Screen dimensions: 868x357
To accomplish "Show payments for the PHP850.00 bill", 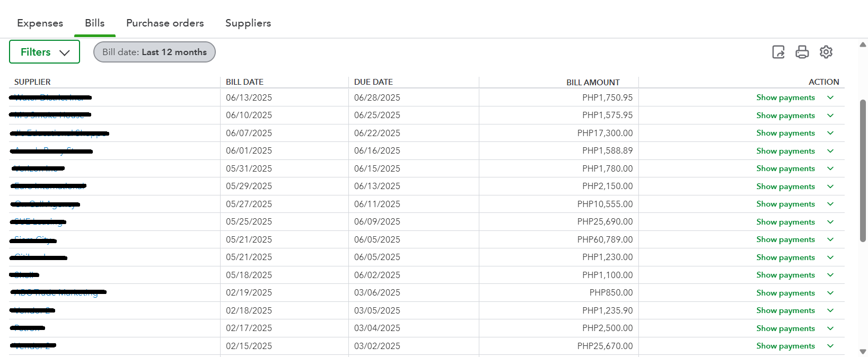I will tap(785, 293).
